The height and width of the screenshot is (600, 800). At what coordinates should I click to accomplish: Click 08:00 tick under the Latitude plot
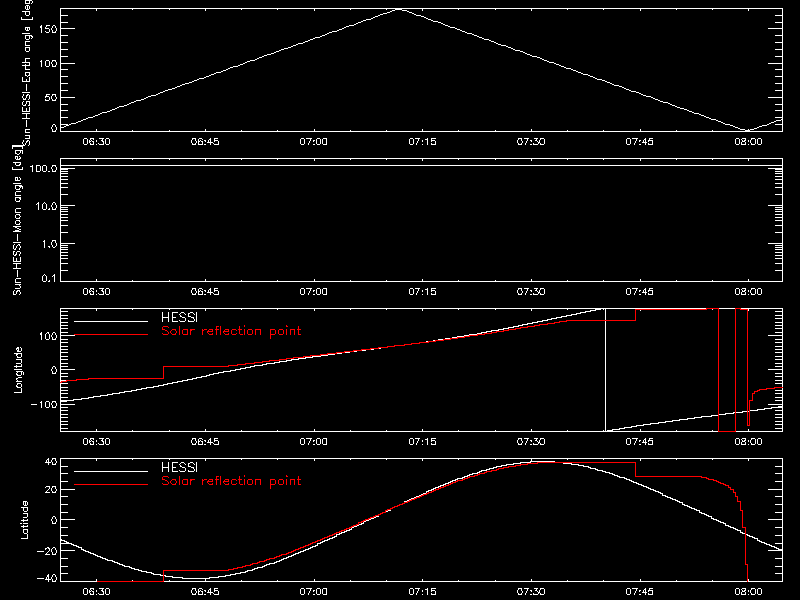[748, 591]
